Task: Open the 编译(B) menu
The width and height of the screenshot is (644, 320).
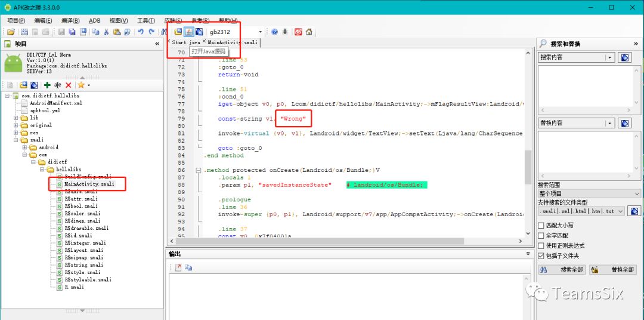Action: pyautogui.click(x=70, y=20)
